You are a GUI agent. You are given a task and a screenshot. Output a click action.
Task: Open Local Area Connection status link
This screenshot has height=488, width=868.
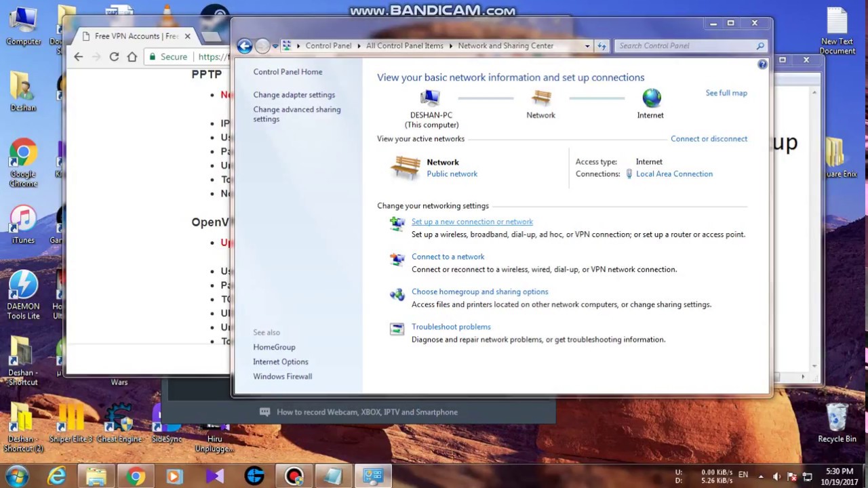tap(674, 174)
